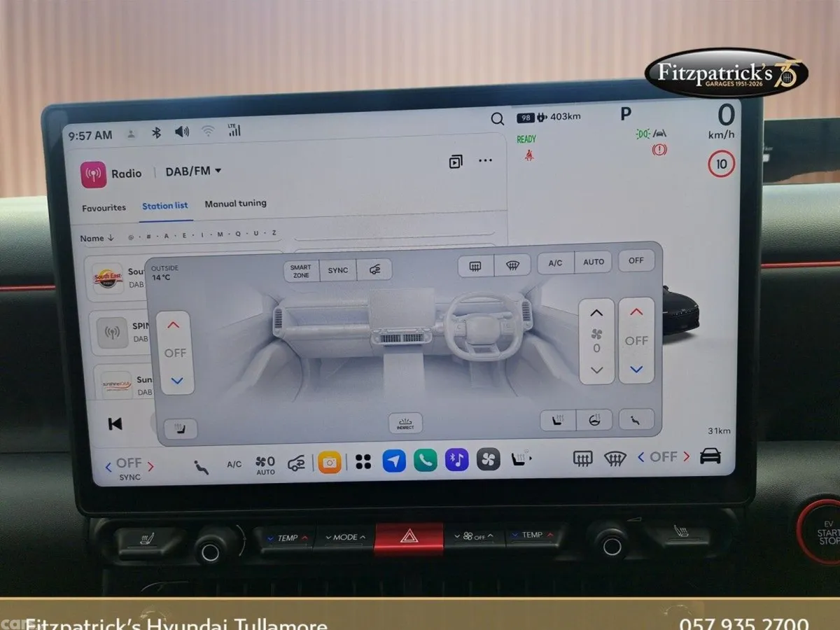Open the Radio app icon
Image resolution: width=840 pixels, height=630 pixels.
[93, 174]
